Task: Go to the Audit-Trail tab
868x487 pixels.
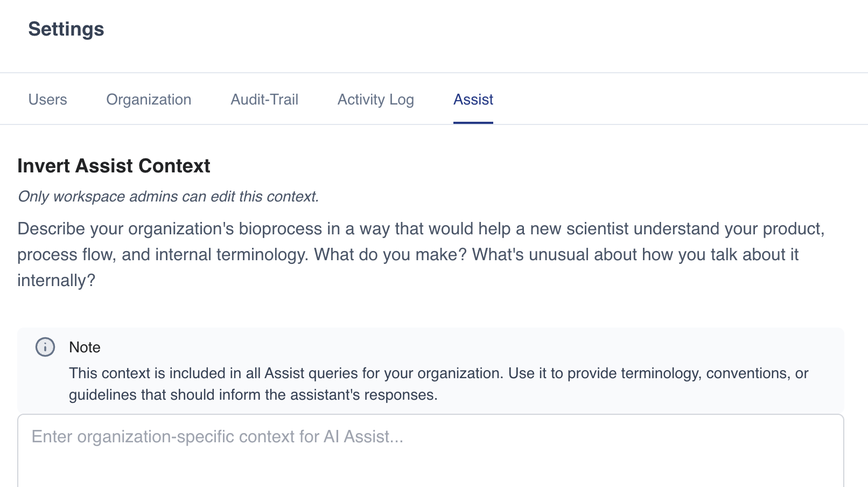Action: 264,100
